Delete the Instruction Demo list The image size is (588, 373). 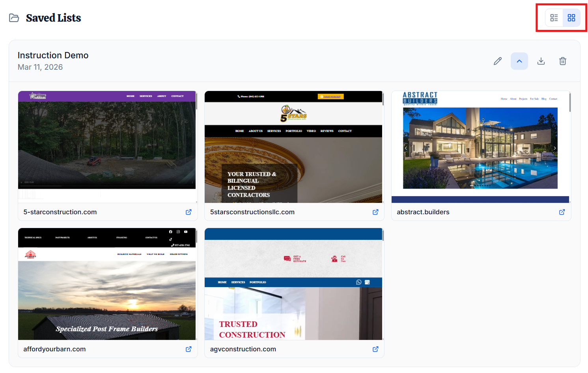tap(562, 61)
